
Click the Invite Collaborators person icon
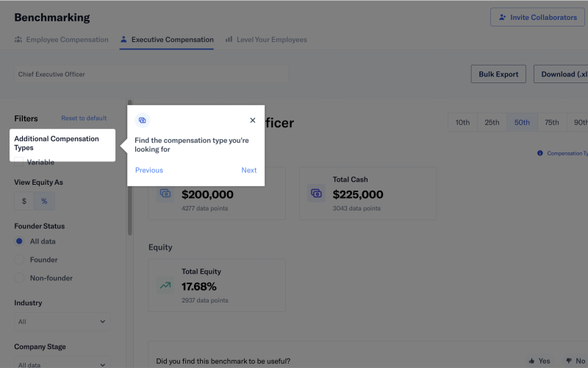point(503,18)
